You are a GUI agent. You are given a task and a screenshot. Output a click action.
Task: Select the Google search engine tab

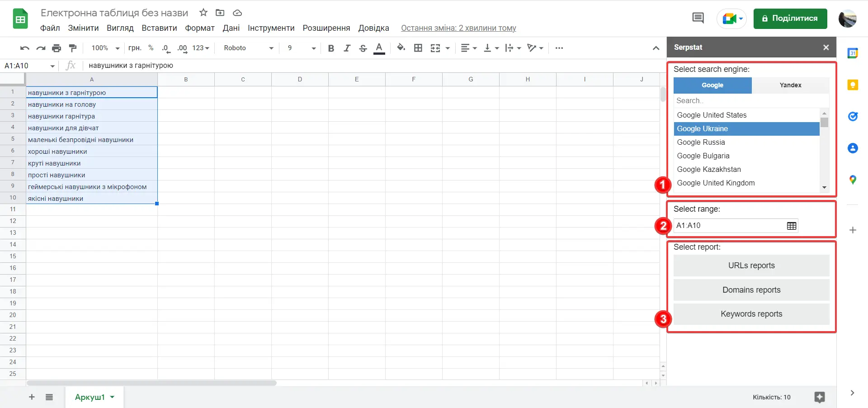tap(712, 85)
